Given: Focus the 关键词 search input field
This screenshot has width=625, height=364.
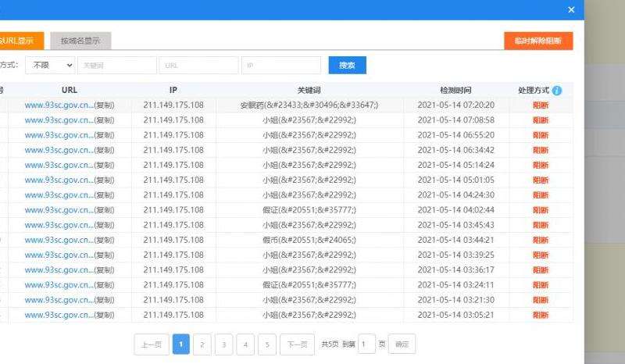Looking at the screenshot, I should pyautogui.click(x=117, y=65).
